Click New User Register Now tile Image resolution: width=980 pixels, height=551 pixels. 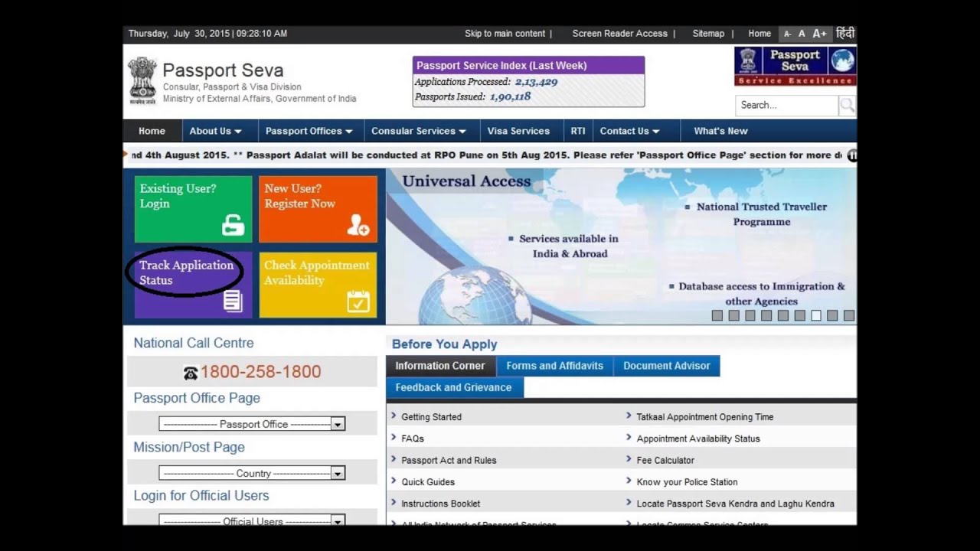click(318, 209)
